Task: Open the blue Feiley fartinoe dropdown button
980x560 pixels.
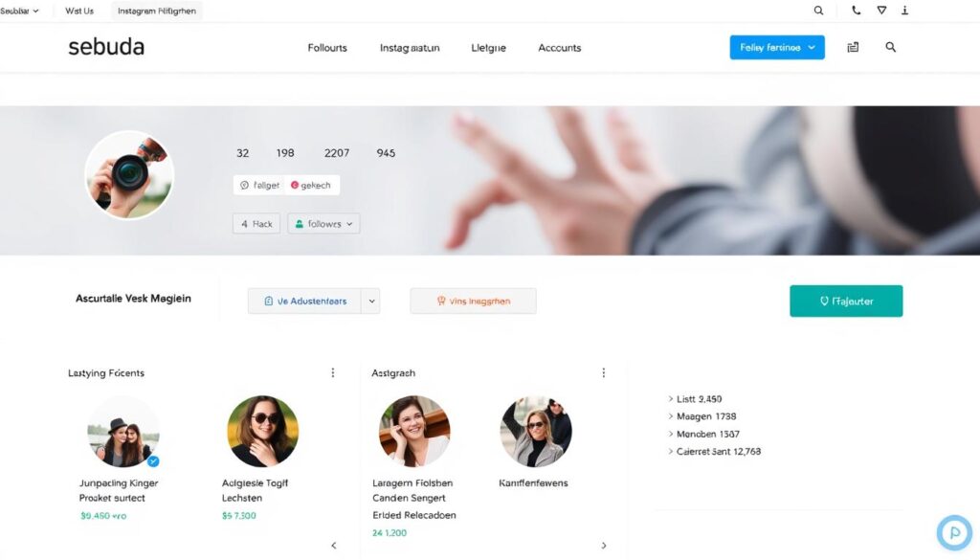Action: tap(776, 46)
